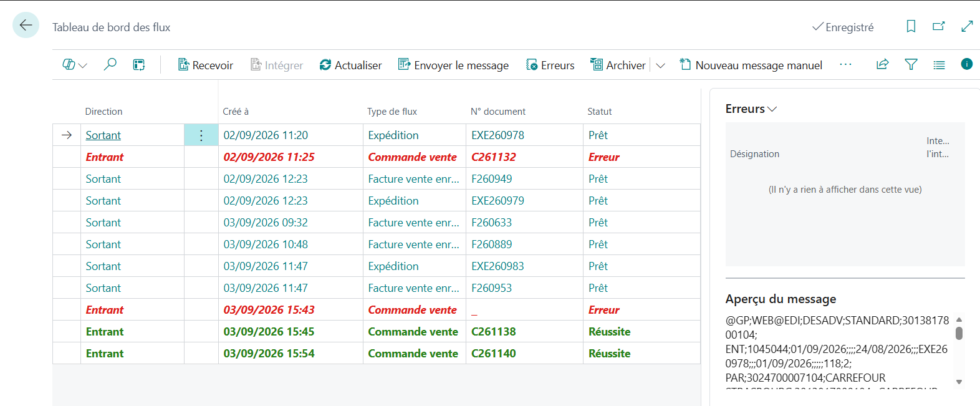Toggle the filter pane funnel icon

pyautogui.click(x=911, y=64)
